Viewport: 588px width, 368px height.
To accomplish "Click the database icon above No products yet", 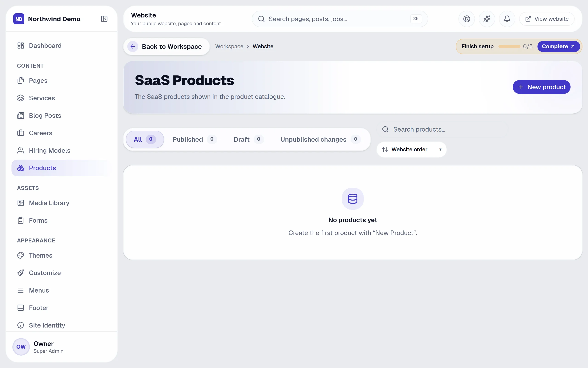I will [x=353, y=198].
